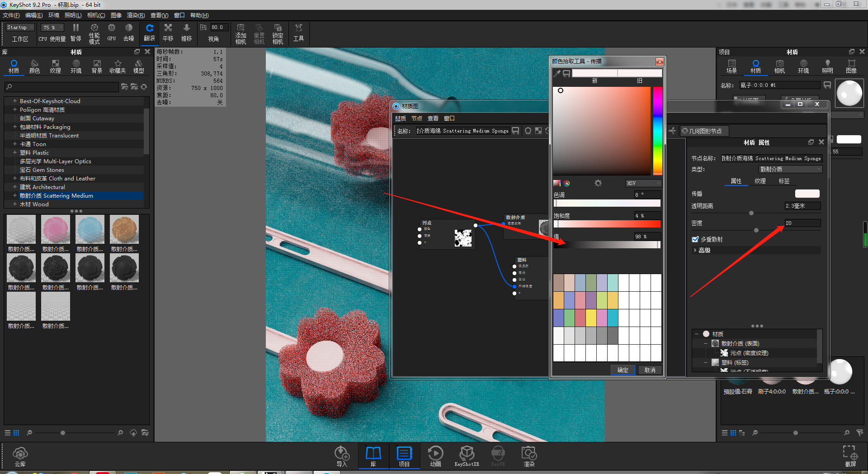Image resolution: width=868 pixels, height=474 pixels.
Task: Click the 锁定相机 lock camera icon
Action: coord(278,33)
